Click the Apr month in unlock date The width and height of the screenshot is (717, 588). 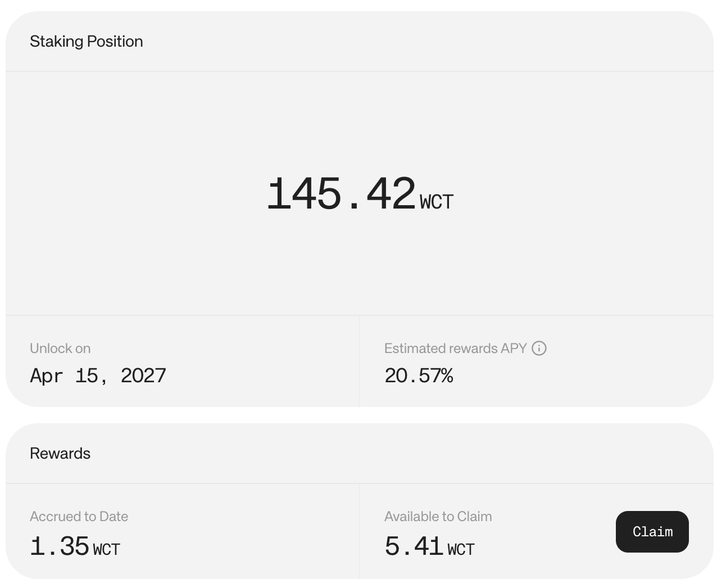click(47, 376)
